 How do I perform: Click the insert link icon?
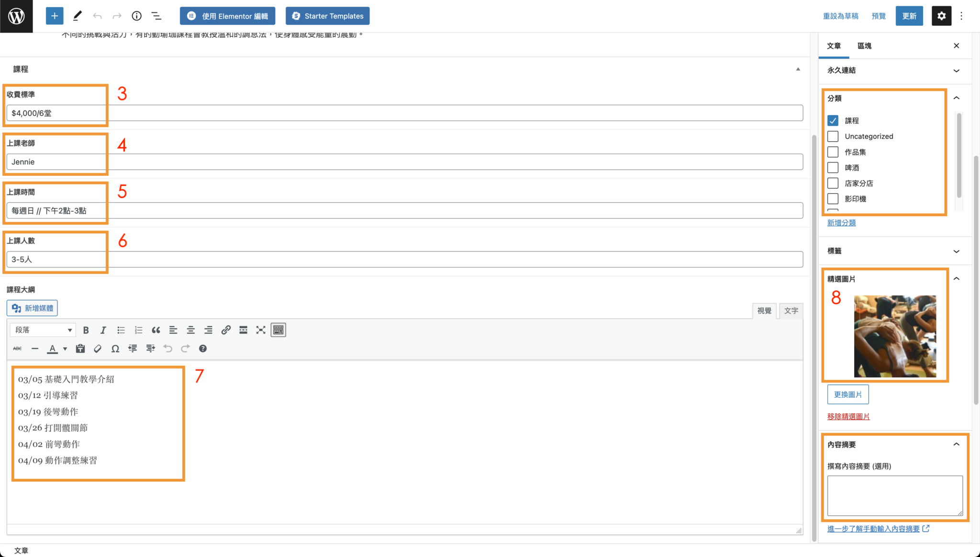pos(226,330)
